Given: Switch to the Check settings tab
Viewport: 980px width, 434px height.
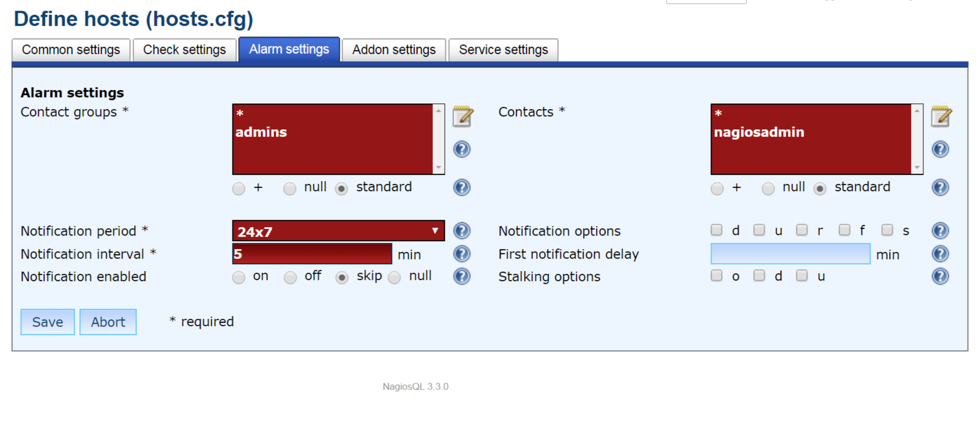Looking at the screenshot, I should 184,50.
